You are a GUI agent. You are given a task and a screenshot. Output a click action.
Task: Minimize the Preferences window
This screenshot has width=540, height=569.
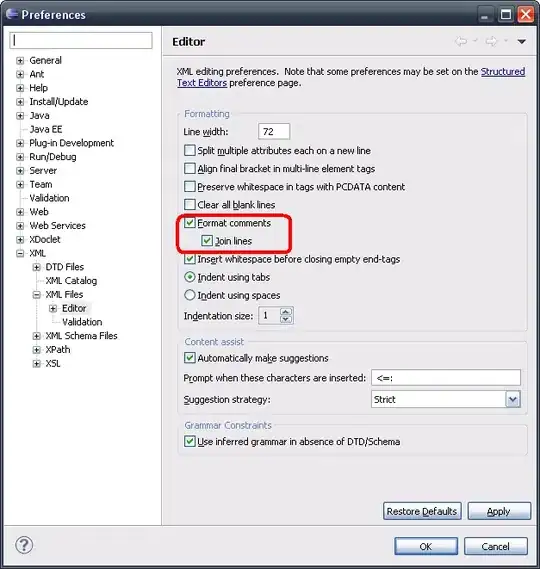click(x=485, y=15)
